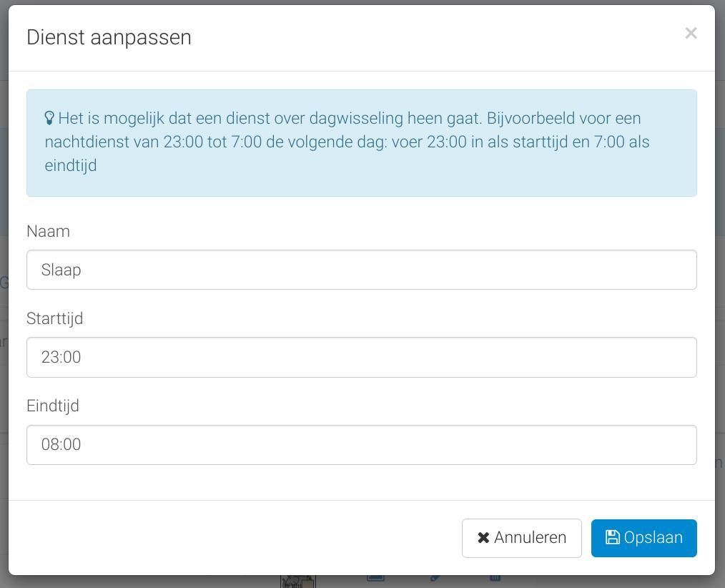Click the partially hidden pencil icon below dialog

[x=435, y=578]
